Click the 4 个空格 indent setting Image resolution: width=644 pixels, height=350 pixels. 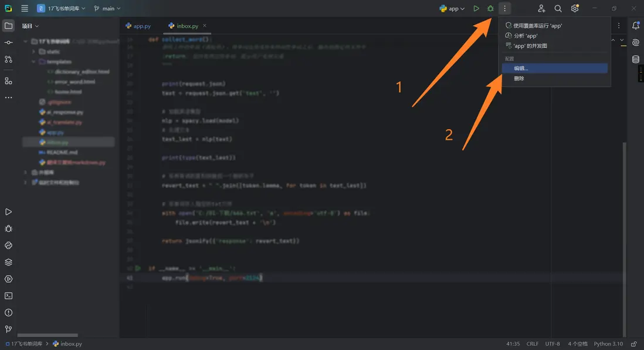click(x=578, y=344)
